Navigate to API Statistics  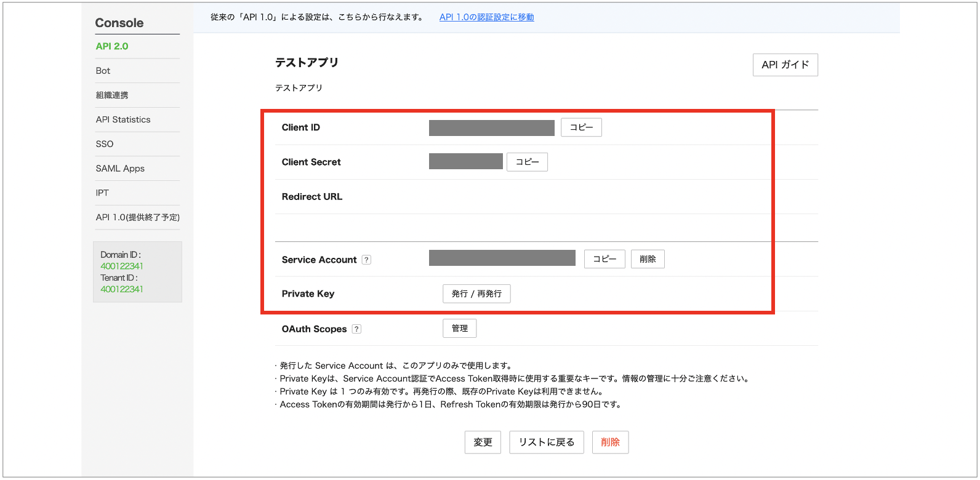pos(123,119)
